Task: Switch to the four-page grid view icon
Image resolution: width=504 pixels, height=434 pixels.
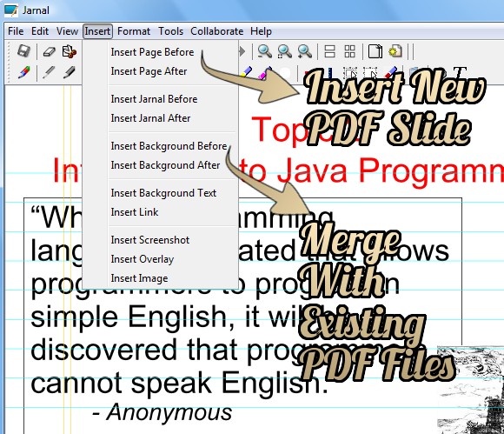Action: click(x=349, y=51)
